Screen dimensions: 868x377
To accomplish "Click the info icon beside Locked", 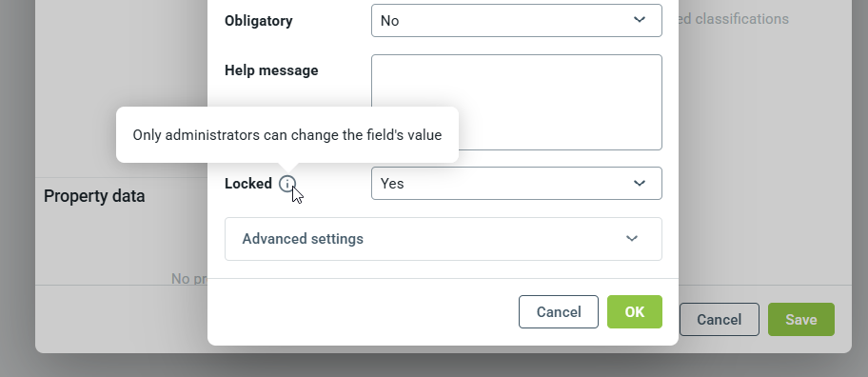I will coord(286,184).
